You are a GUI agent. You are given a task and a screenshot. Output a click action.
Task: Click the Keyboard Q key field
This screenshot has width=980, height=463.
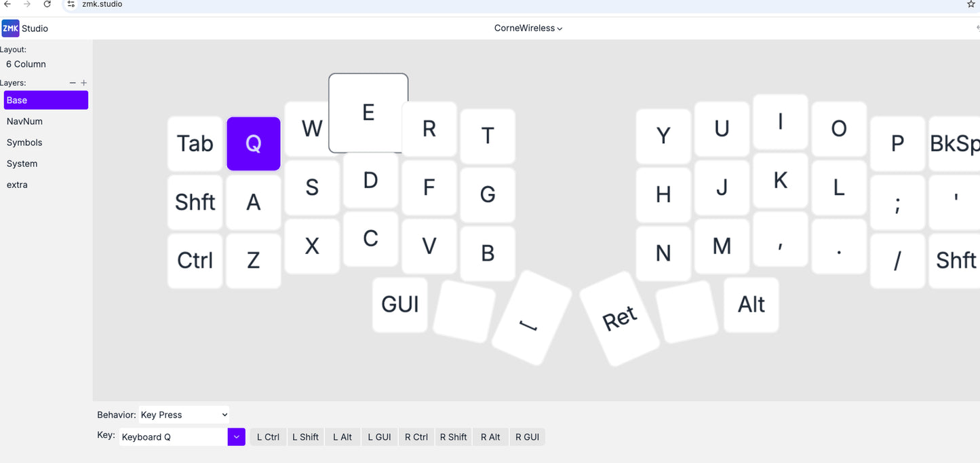(x=173, y=437)
